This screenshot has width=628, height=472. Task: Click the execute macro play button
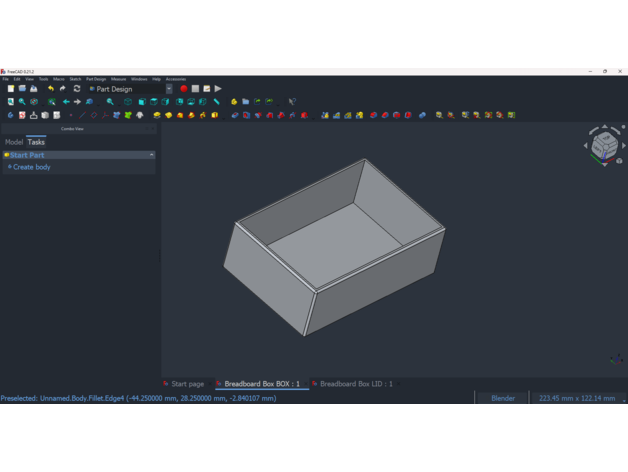218,89
